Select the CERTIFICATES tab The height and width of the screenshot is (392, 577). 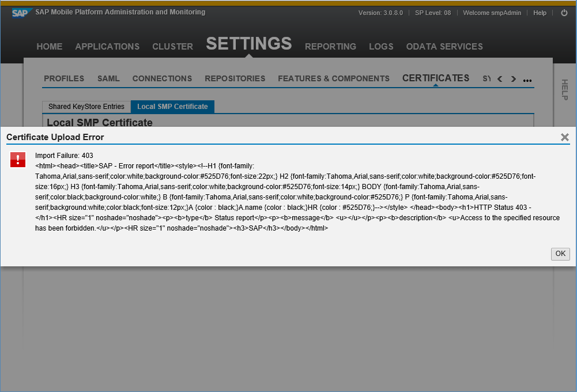coord(436,78)
